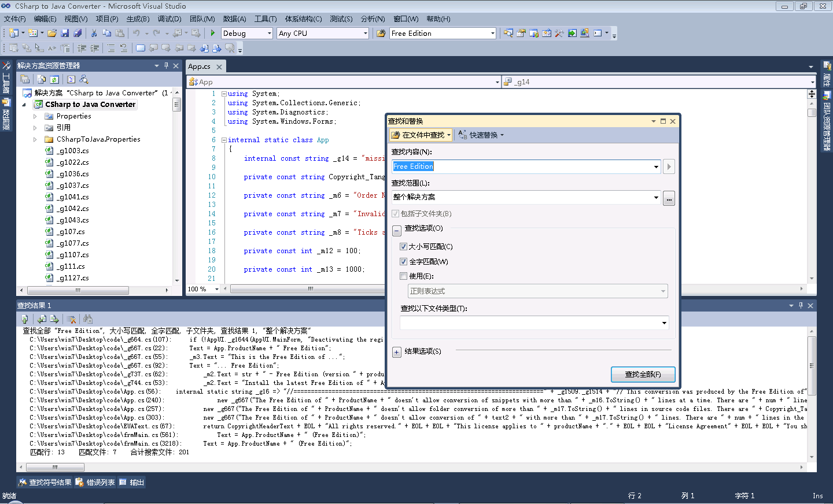
Task: Select _g1003.cs in Solution Explorer
Action: pos(72,151)
